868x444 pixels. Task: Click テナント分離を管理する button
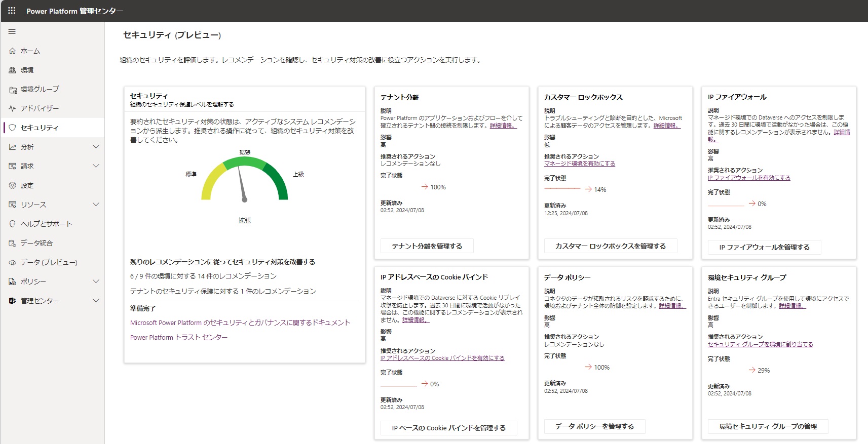427,246
